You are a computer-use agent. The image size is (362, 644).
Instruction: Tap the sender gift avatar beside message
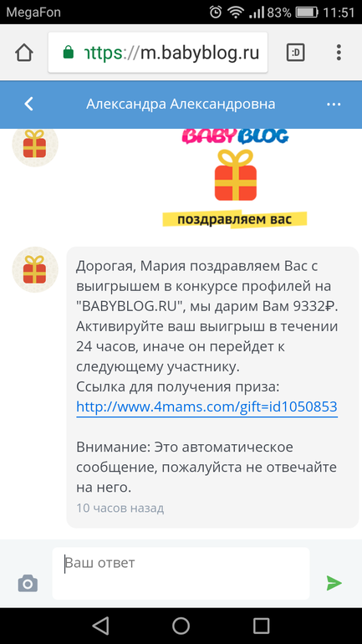(x=35, y=269)
